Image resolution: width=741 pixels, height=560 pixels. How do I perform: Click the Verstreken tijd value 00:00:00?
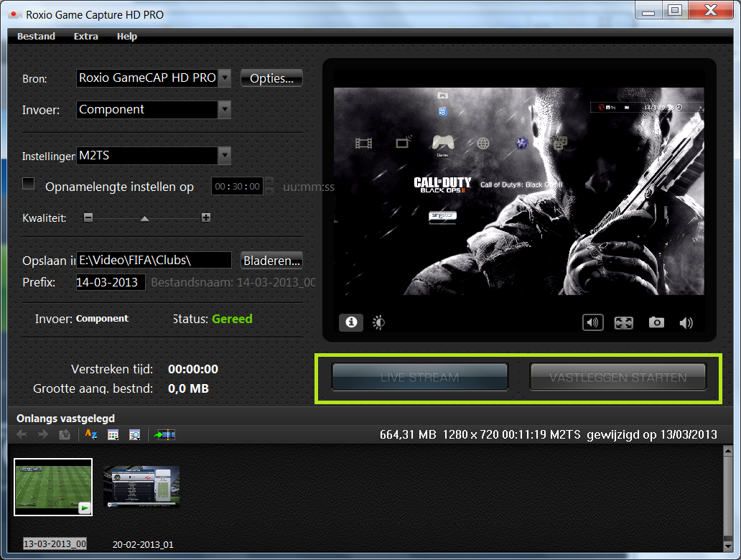tap(193, 369)
